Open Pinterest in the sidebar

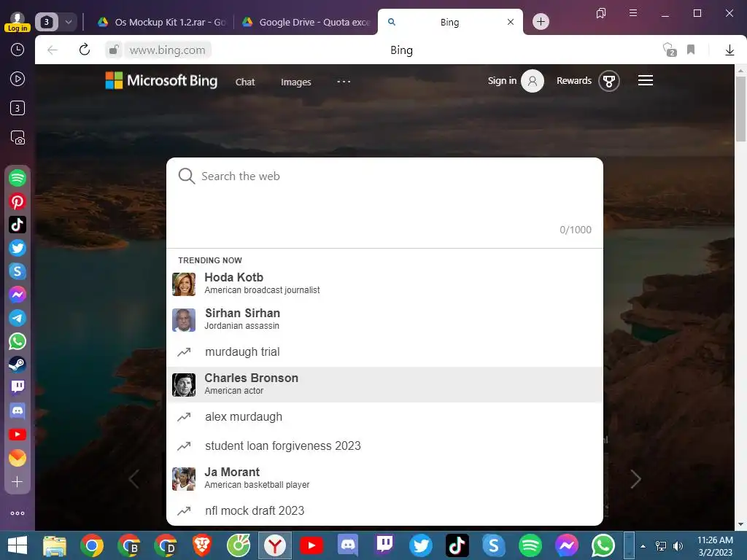coord(18,201)
